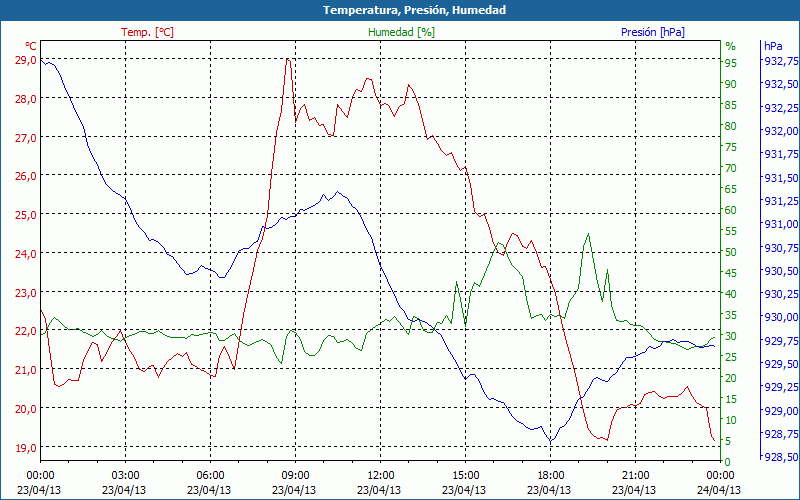
Task: Click the '22,0' temperature axis value
Action: coord(26,332)
